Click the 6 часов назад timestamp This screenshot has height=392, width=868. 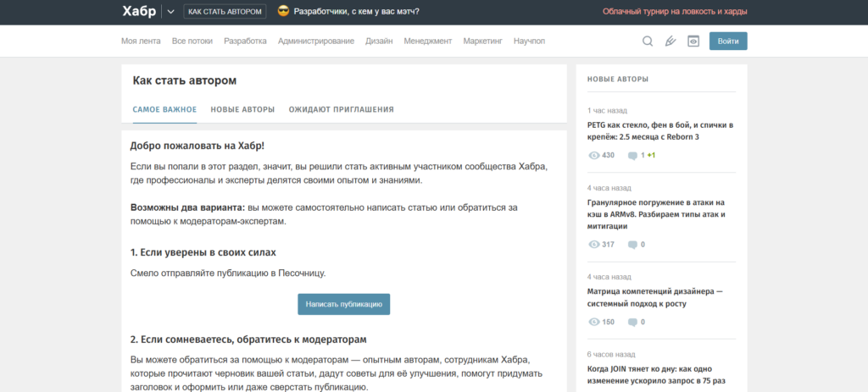[x=611, y=355]
